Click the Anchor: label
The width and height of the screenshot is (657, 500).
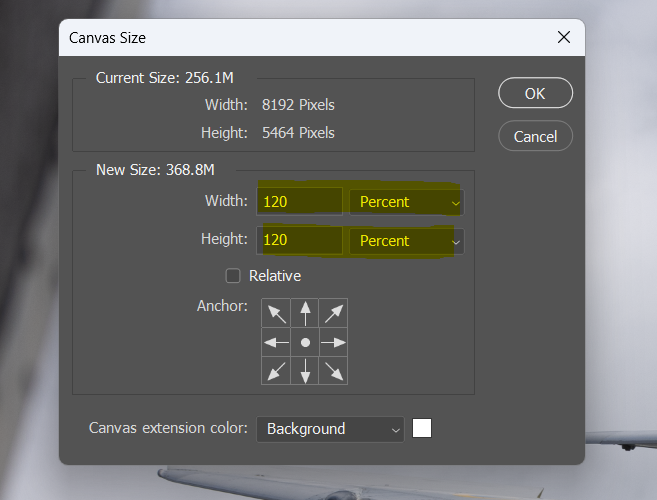pos(222,306)
